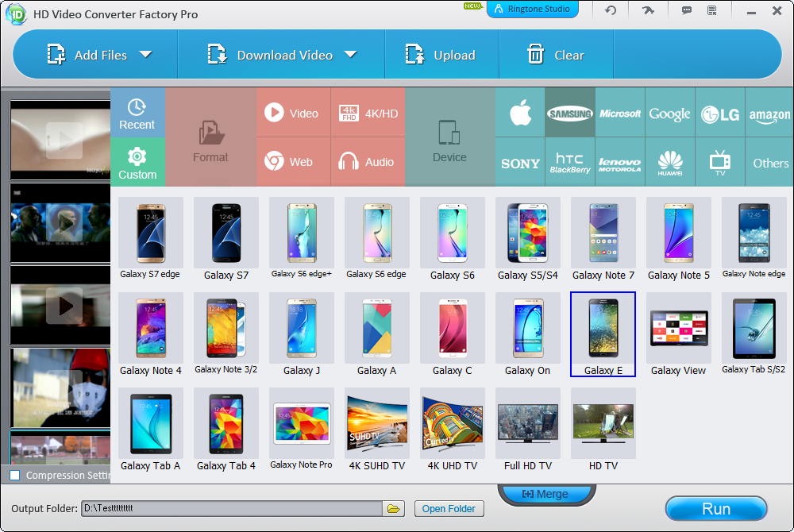This screenshot has height=532, width=794.
Task: Choose the Galaxy S7 edge profile
Action: pos(150,239)
